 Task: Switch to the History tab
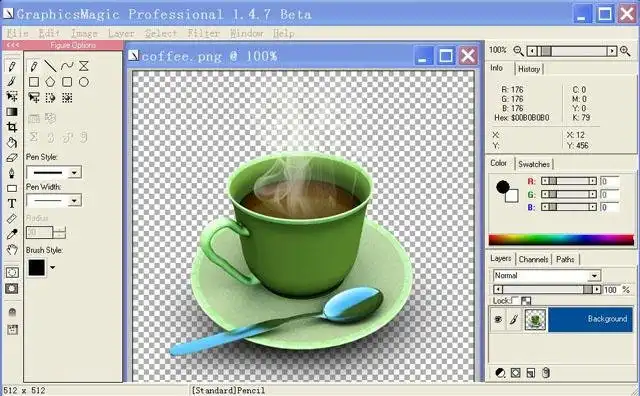pos(529,69)
